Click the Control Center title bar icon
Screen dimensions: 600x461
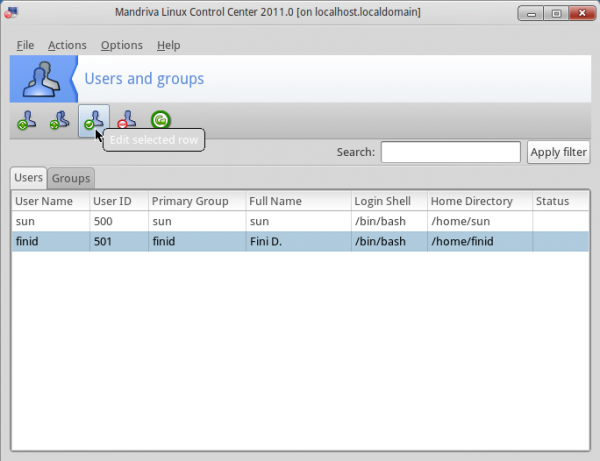point(11,13)
